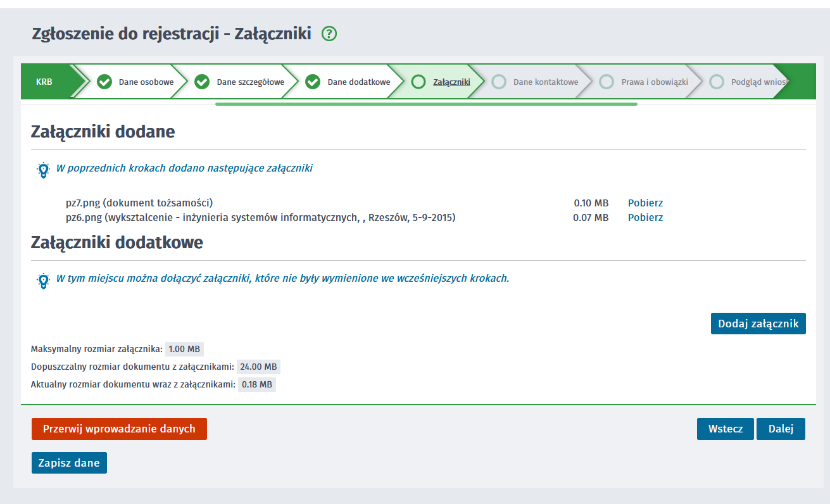The height and width of the screenshot is (504, 830).
Task: Select the Załączniki step
Action: tap(451, 82)
